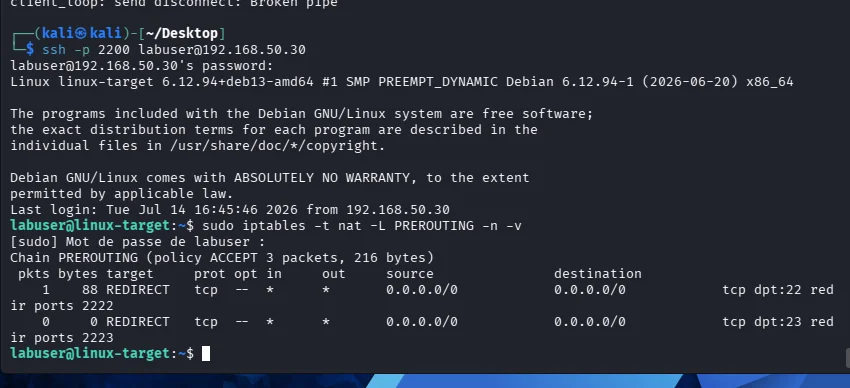Viewport: 850px width, 388px height.
Task: Click the REDIRECT target in the dpt:22 row
Action: click(138, 290)
